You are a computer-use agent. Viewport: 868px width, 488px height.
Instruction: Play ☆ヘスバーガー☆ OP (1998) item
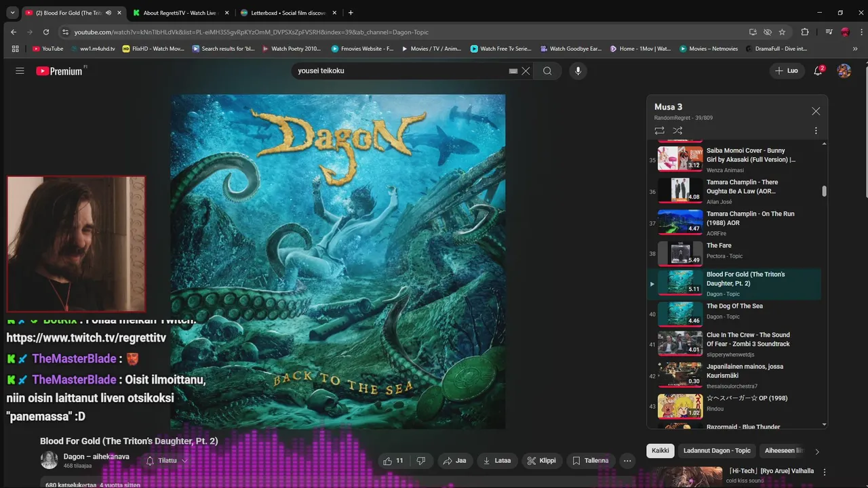(736, 407)
